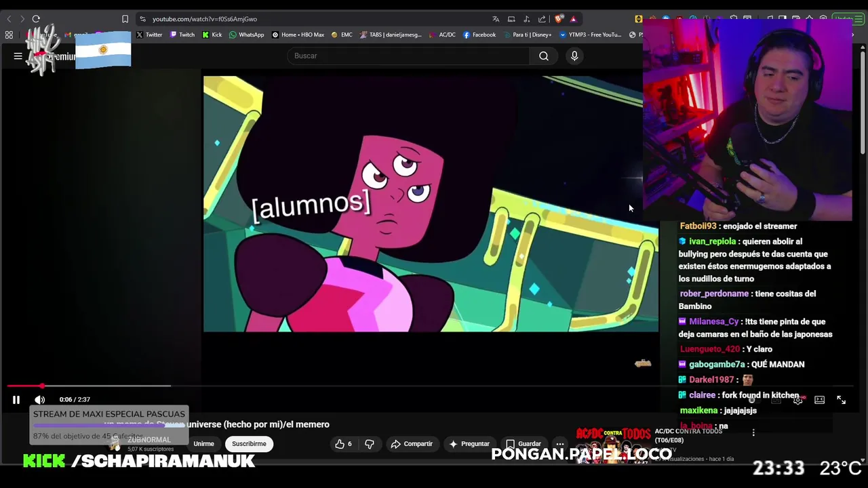Screen dimensions: 868x488
Task: Dislike the video with thumbs down
Action: pos(370,444)
